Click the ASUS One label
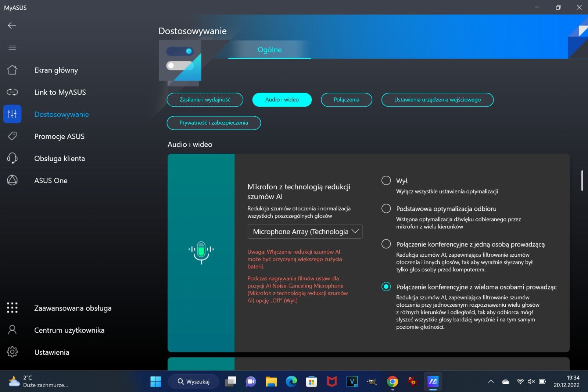 click(x=51, y=181)
